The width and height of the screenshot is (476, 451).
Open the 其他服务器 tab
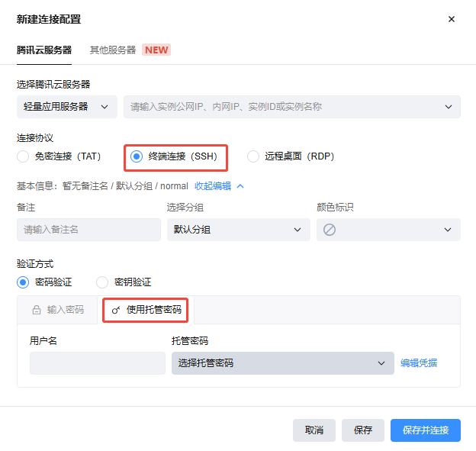coord(113,50)
